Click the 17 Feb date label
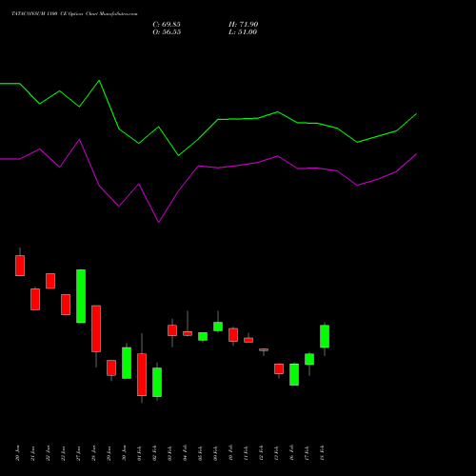 pyautogui.click(x=307, y=453)
